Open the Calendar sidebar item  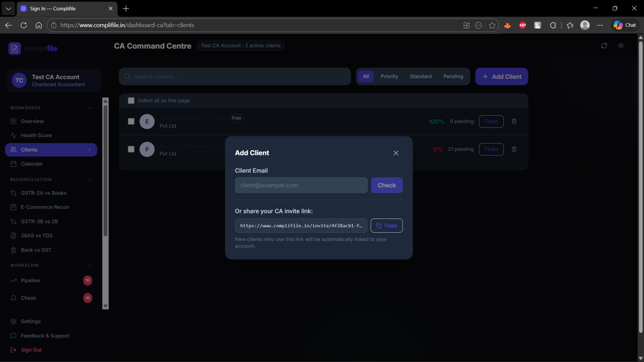coord(51,164)
